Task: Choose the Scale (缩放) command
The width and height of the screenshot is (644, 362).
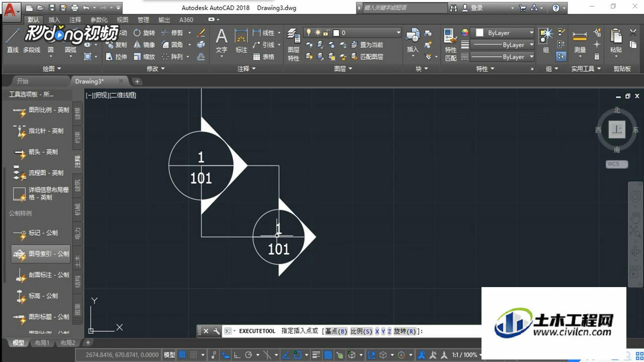Action: tap(144, 57)
